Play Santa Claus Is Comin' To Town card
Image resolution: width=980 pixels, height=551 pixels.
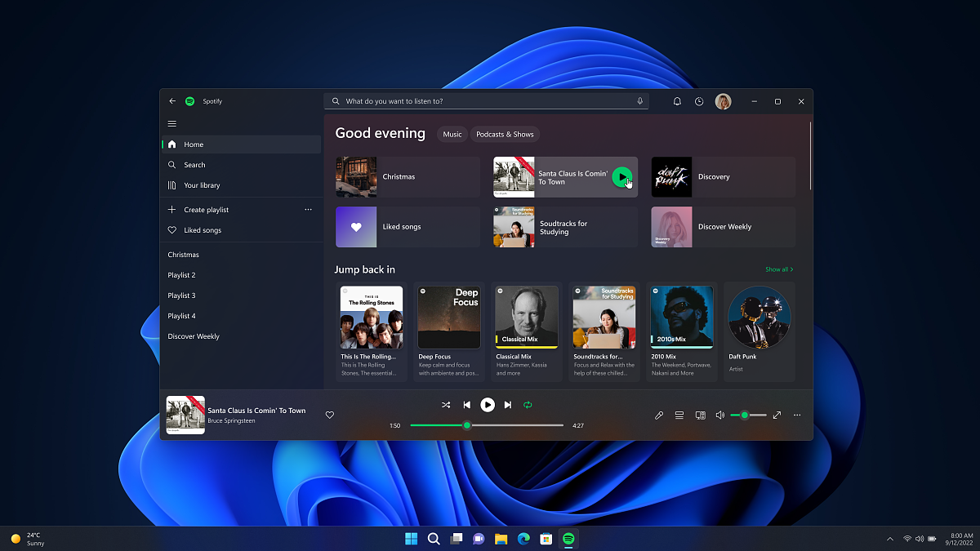[621, 176]
